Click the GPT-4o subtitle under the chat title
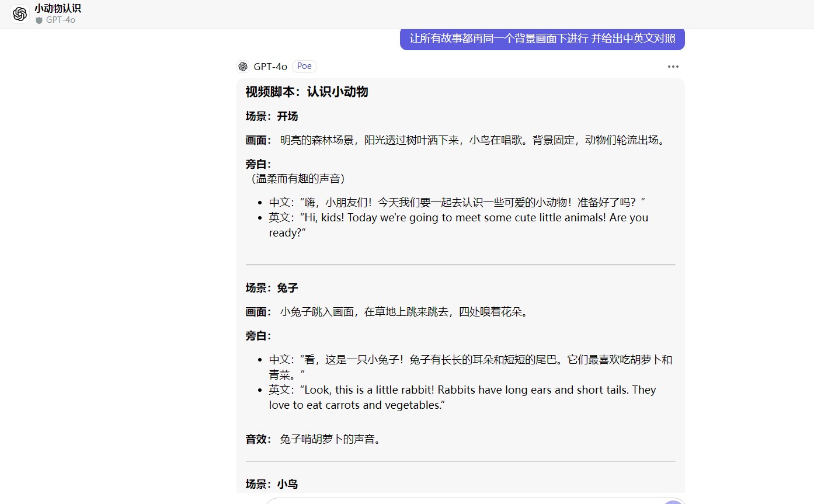This screenshot has width=814, height=504. [61, 20]
